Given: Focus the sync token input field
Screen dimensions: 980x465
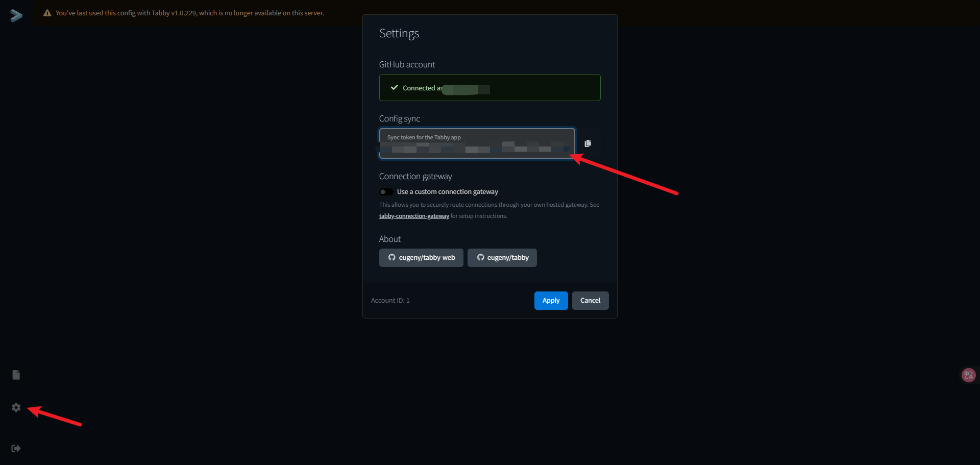Looking at the screenshot, I should point(477,144).
